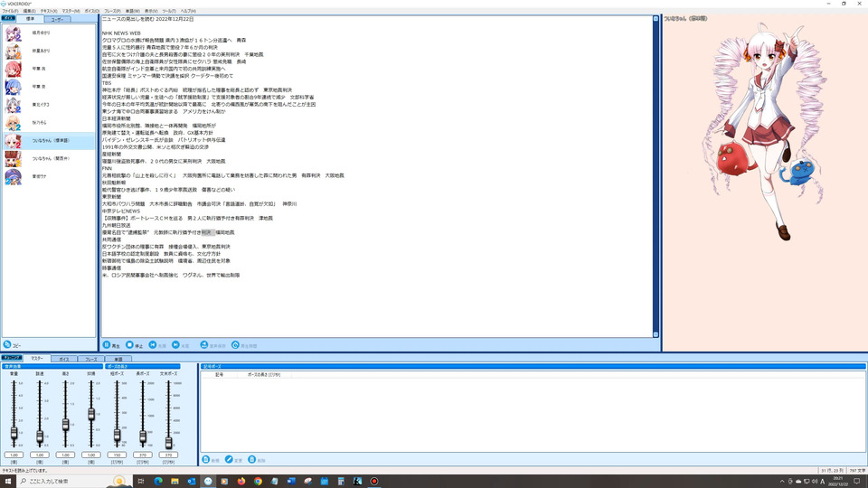
Task: Open the 編集(E) menu
Action: tap(29, 11)
